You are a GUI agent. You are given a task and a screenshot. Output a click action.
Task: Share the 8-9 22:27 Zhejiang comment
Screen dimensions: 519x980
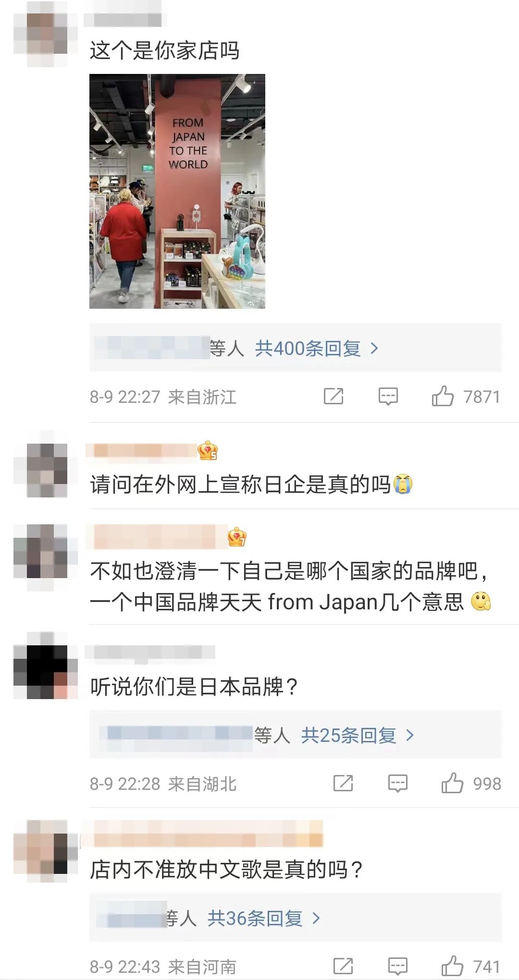pyautogui.click(x=334, y=397)
